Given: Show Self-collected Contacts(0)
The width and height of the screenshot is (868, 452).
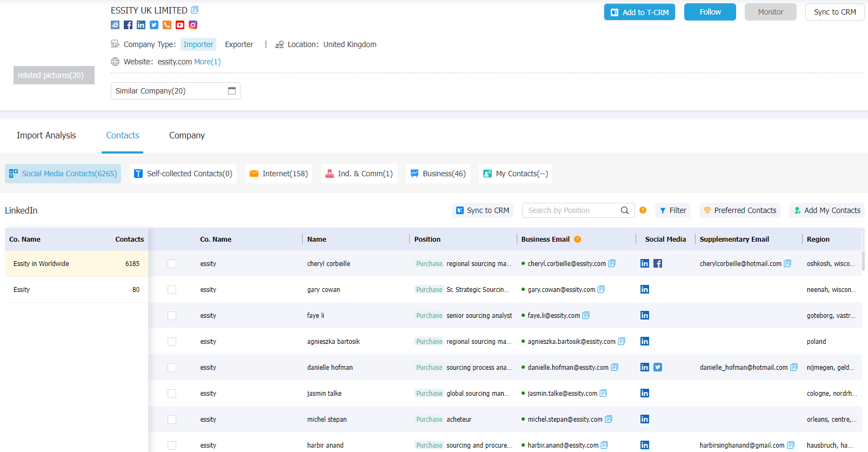Looking at the screenshot, I should pyautogui.click(x=183, y=174).
